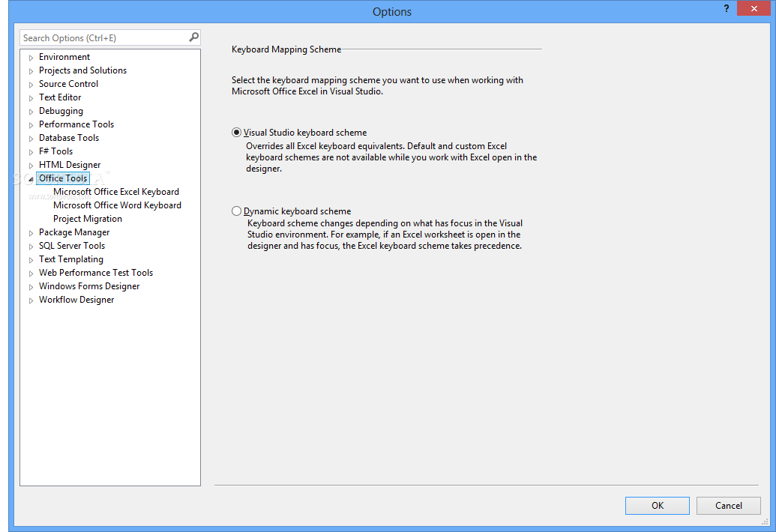Select Text Editor category
This screenshot has height=532, width=776.
point(60,97)
